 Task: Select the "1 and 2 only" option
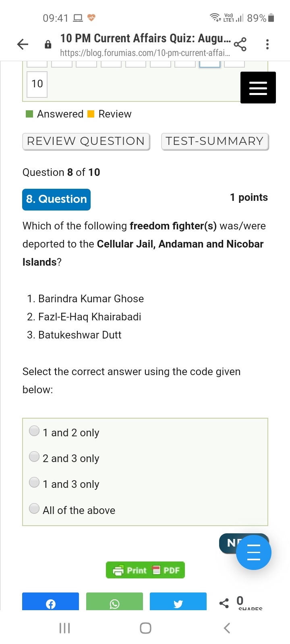[35, 431]
